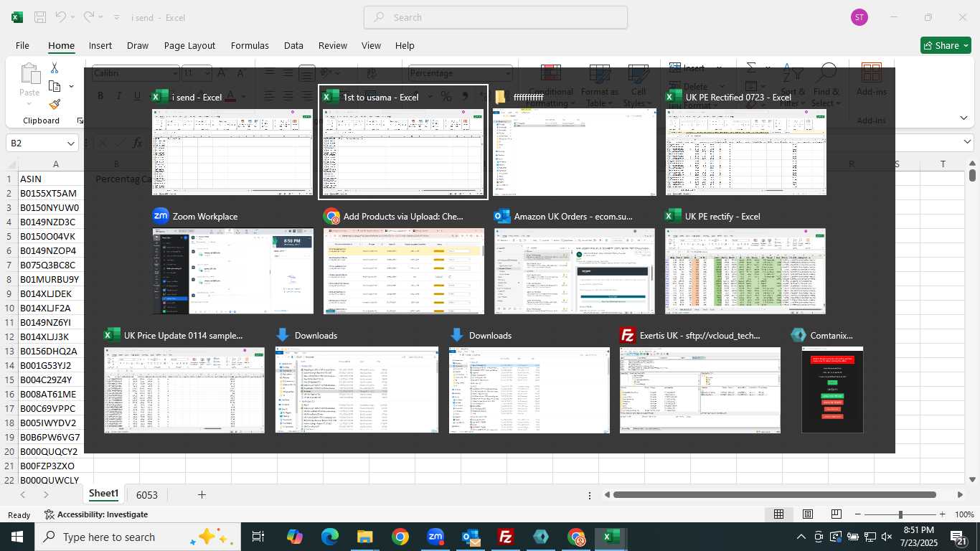Expand the Name Box dropdown arrow
Screen dimensions: 980x551
tap(71, 143)
